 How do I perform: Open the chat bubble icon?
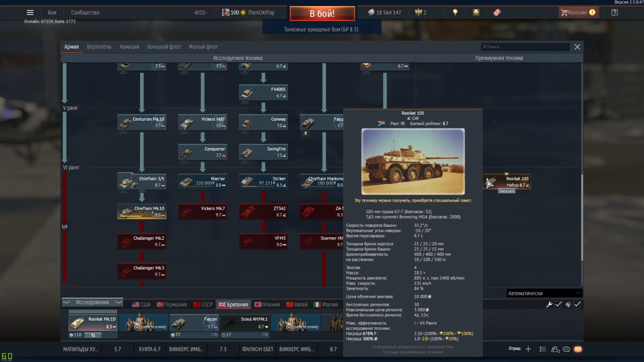point(567,349)
